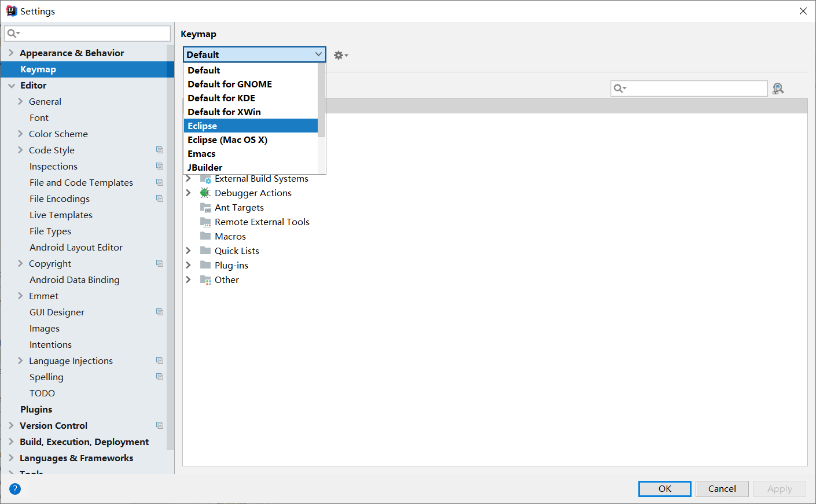The height and width of the screenshot is (504, 816).
Task: Click project-level icon beside Version Control
Action: coord(160,425)
